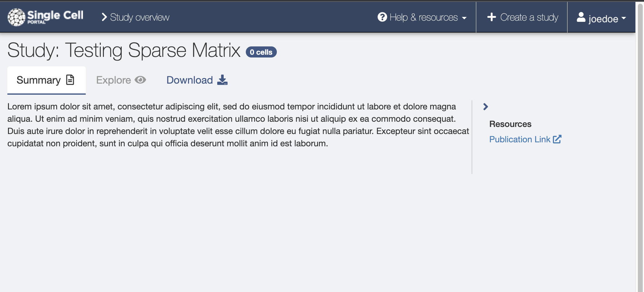Click the Study overview breadcrumb text
Screen dimensions: 644x292
(x=140, y=18)
